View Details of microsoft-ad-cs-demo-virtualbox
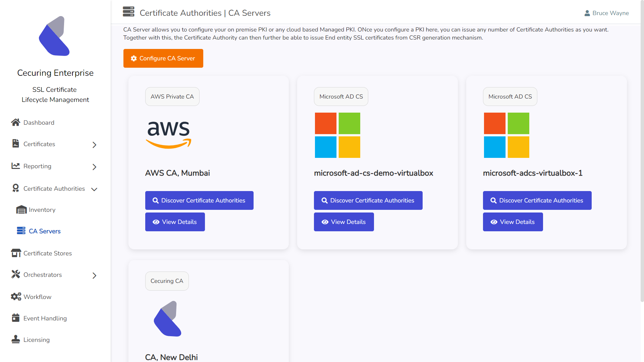The image size is (644, 362). [x=344, y=222]
